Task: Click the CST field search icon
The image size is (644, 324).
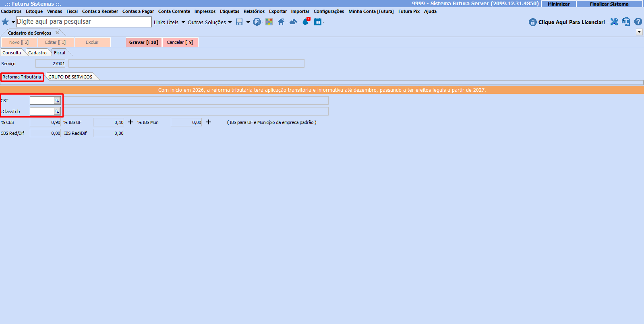Action: click(57, 101)
